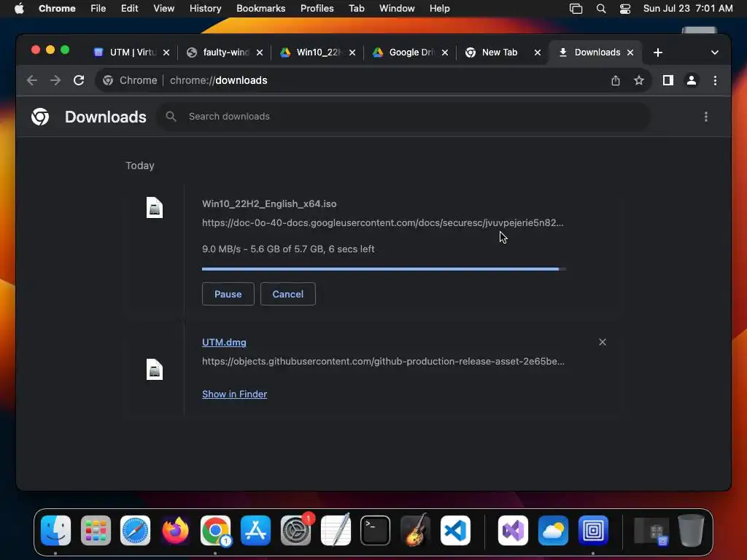This screenshot has width=747, height=560.
Task: Open App Store from the Dock
Action: click(x=256, y=530)
